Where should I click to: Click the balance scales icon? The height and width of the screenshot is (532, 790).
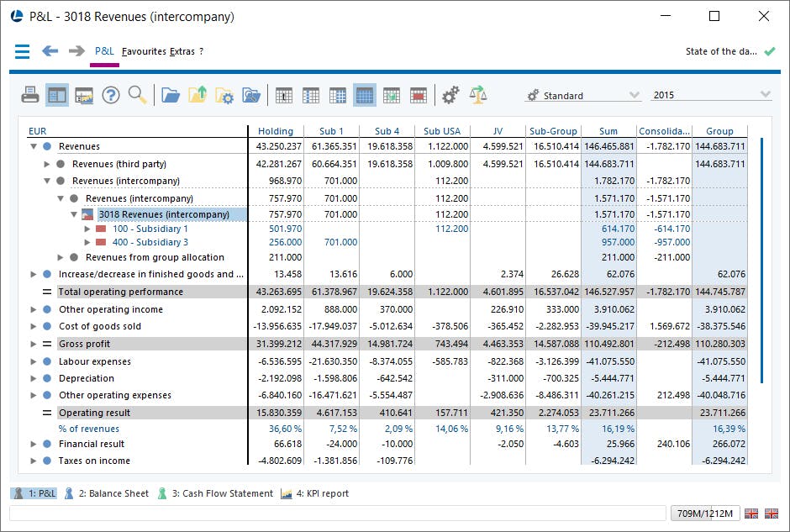click(478, 95)
